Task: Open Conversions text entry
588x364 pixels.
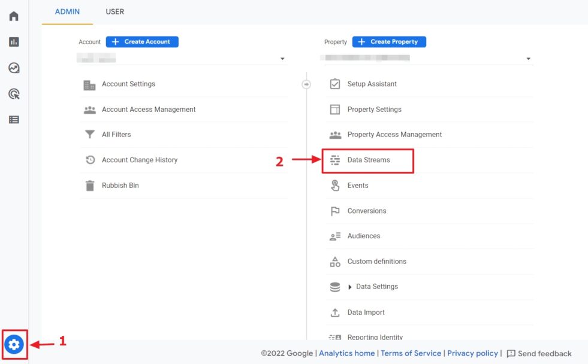Action: coord(367,211)
